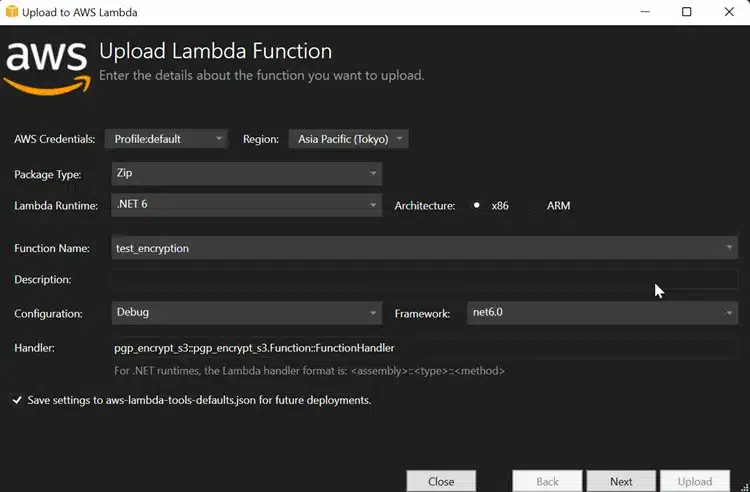The width and height of the screenshot is (750, 492).
Task: Click the handler format hint text
Action: (x=309, y=371)
